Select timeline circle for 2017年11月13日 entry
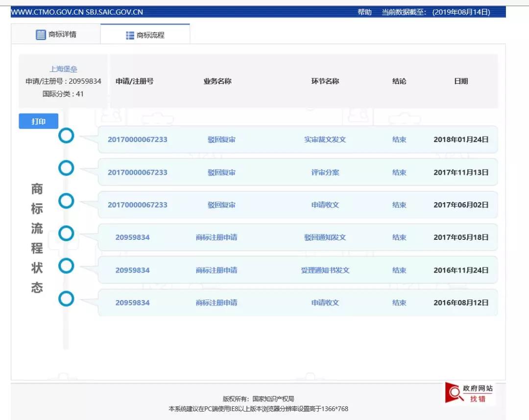 (66, 168)
